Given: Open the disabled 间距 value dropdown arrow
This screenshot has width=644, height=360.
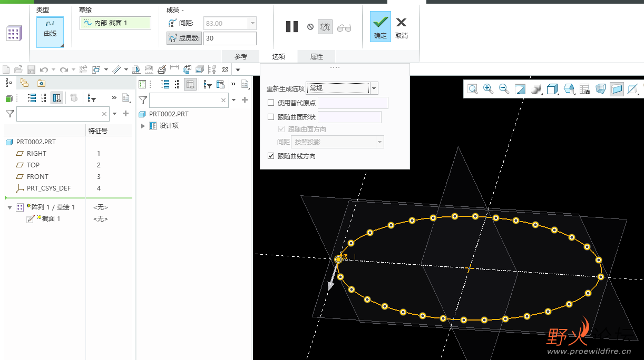Looking at the screenshot, I should [x=252, y=23].
